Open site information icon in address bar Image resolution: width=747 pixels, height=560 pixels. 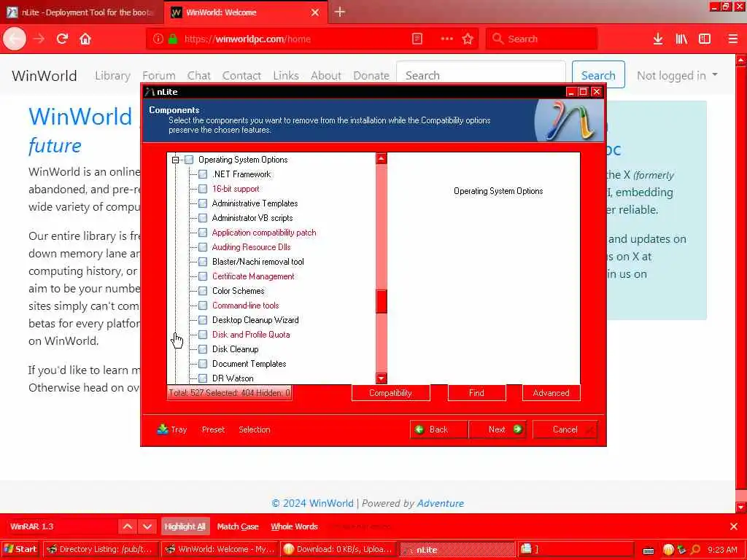pos(158,39)
